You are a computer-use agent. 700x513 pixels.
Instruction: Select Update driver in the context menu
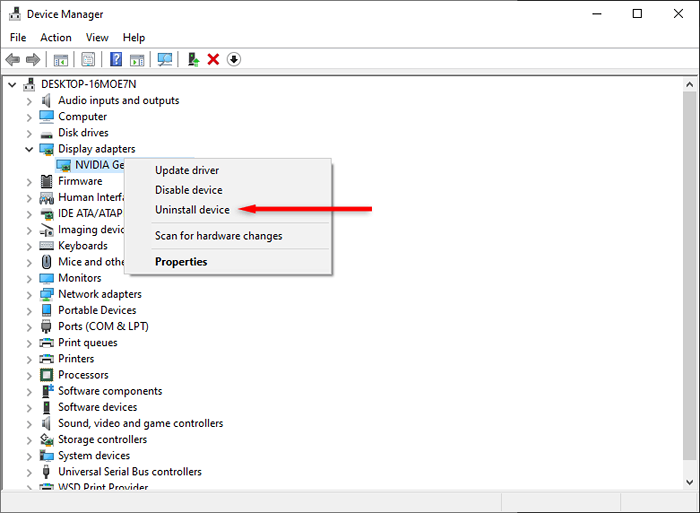187,170
